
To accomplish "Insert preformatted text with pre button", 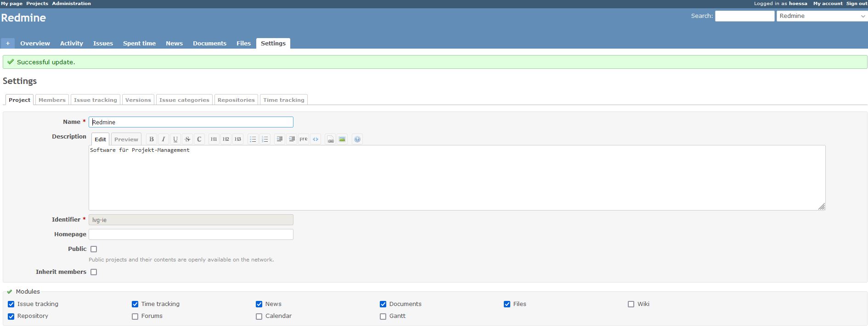I will tap(304, 139).
